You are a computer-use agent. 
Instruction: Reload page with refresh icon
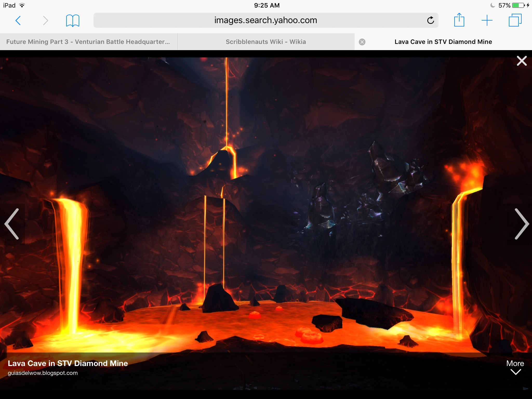click(430, 20)
